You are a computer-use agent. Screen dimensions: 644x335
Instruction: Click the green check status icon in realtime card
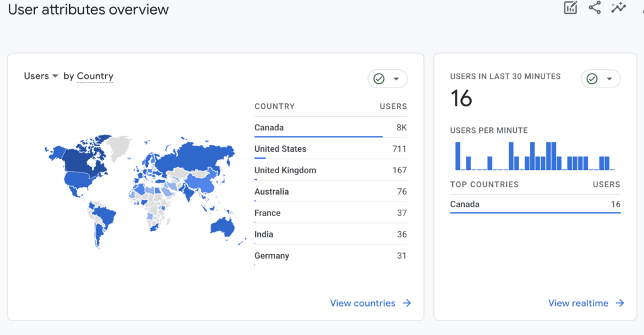[592, 79]
